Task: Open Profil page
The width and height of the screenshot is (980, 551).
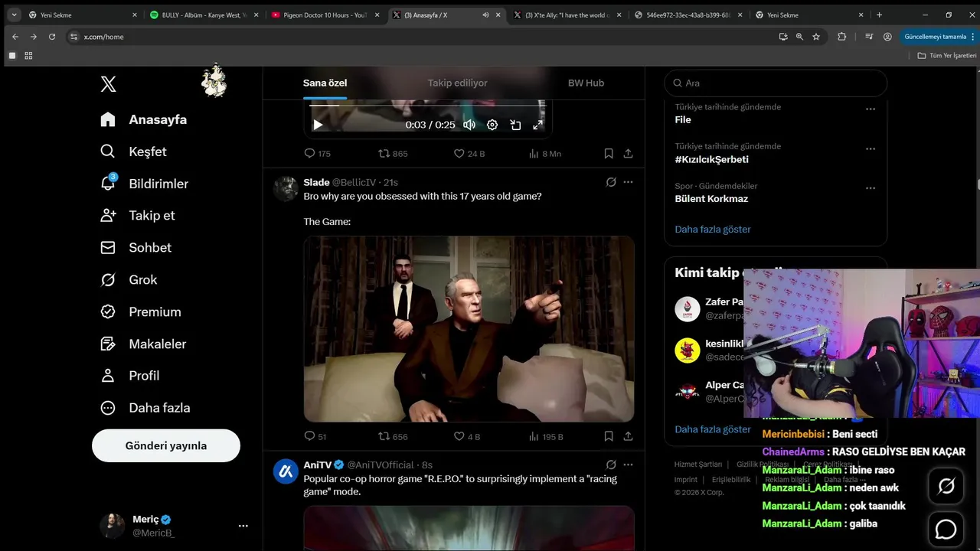Action: [x=129, y=376]
